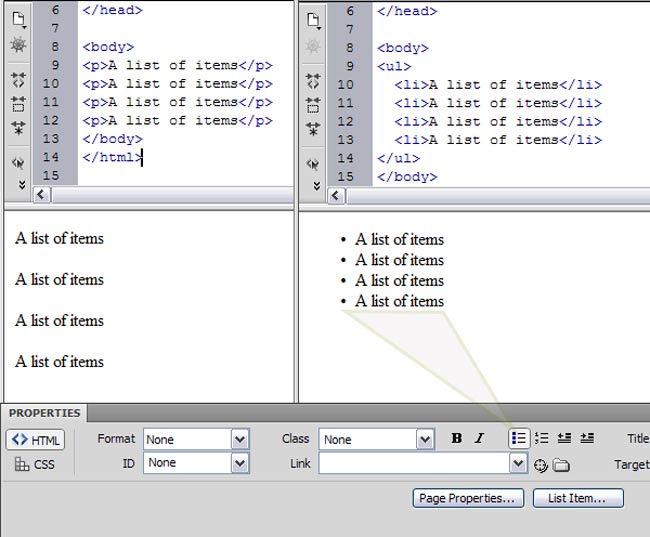The image size is (650, 537).
Task: Click </body> on line 15, right pane
Action: [x=407, y=177]
